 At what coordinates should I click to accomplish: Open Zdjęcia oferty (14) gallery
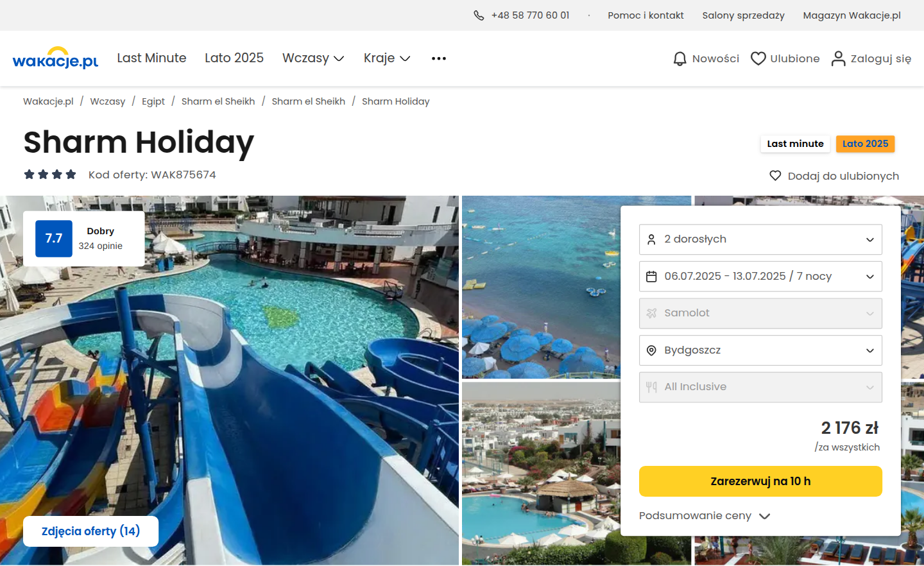tap(90, 531)
